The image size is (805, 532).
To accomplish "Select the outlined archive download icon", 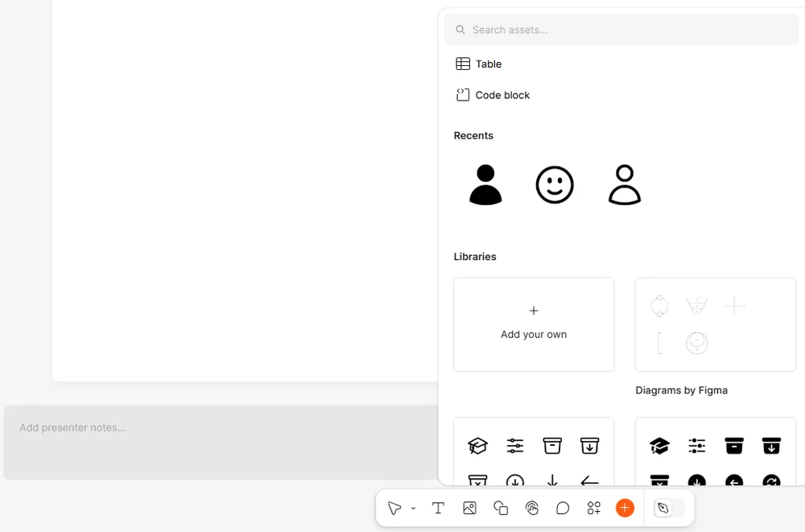I will point(589,446).
